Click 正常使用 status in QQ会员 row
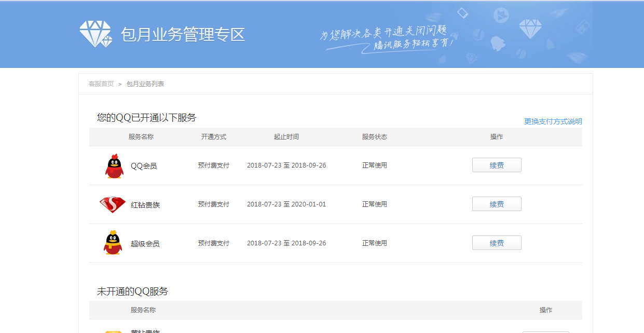 (375, 165)
